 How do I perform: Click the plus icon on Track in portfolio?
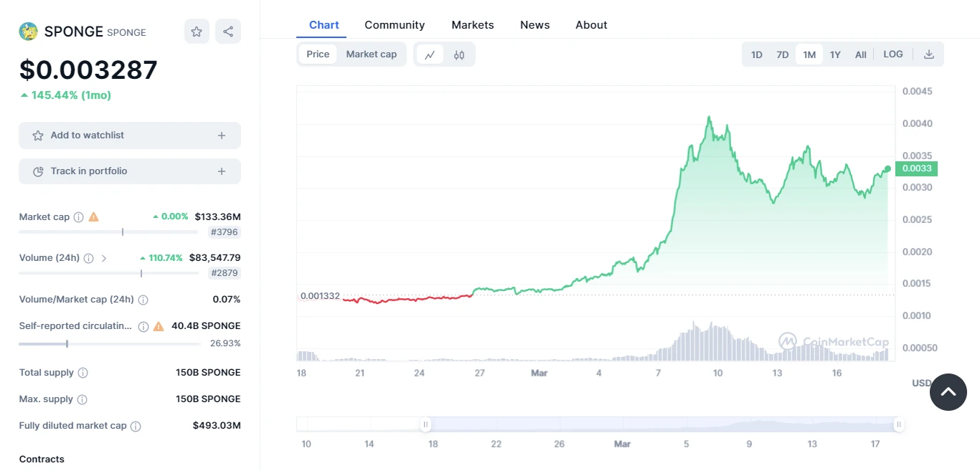coord(222,171)
